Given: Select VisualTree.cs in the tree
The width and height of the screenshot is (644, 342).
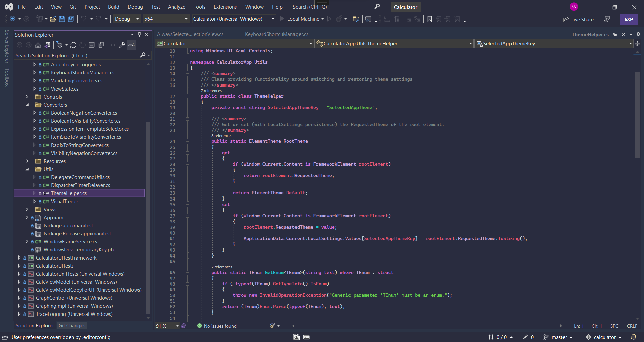Looking at the screenshot, I should [65, 201].
